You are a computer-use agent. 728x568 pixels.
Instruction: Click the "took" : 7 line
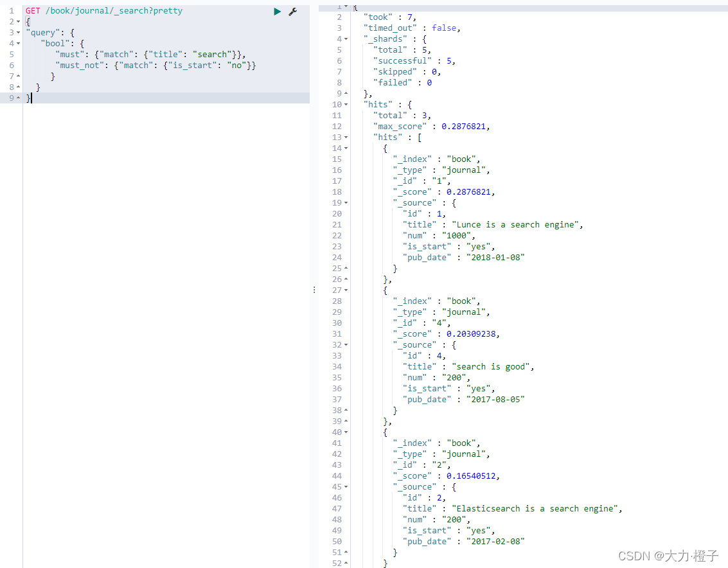click(390, 17)
